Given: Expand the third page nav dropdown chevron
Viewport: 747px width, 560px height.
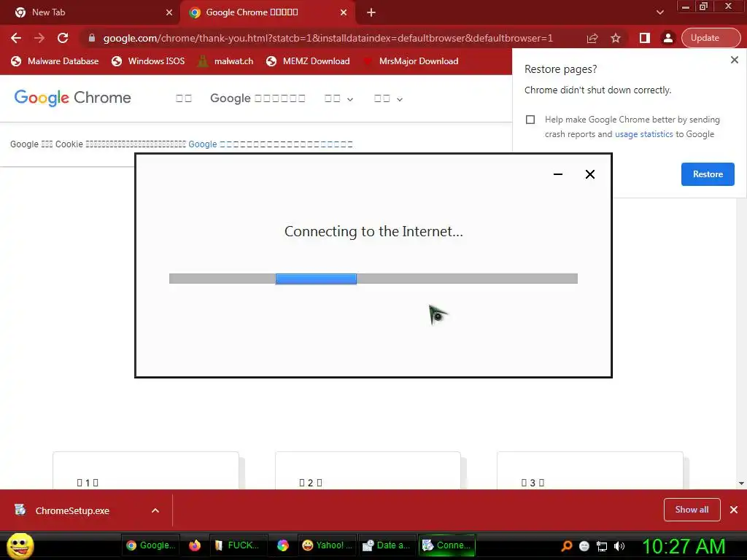Looking at the screenshot, I should (x=350, y=99).
